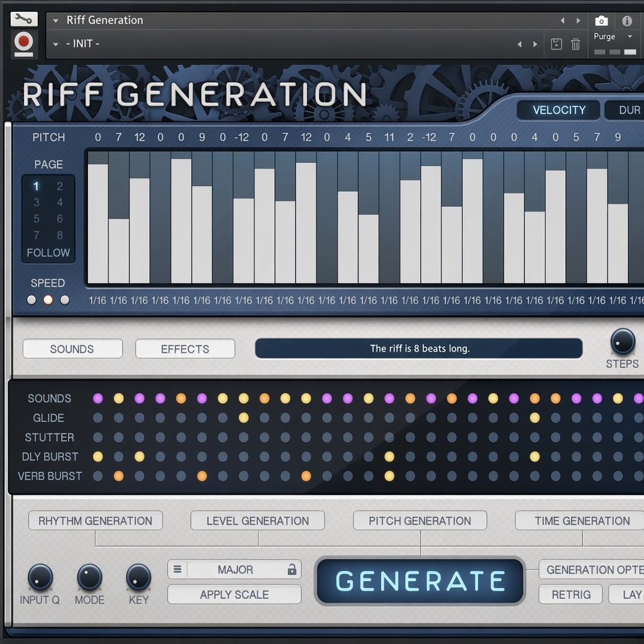
Task: Open the info icon in header
Action: 627,21
